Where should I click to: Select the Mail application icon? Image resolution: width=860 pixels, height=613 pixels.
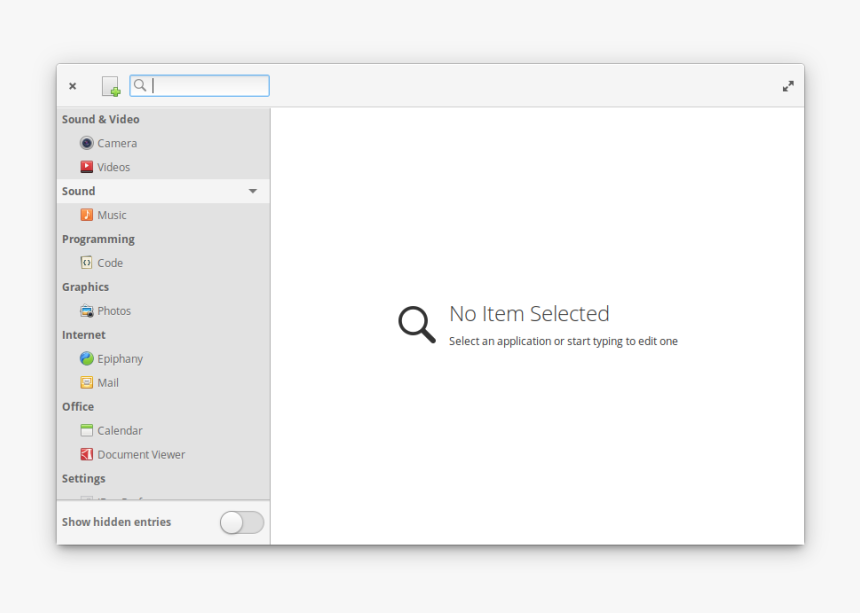(x=86, y=382)
